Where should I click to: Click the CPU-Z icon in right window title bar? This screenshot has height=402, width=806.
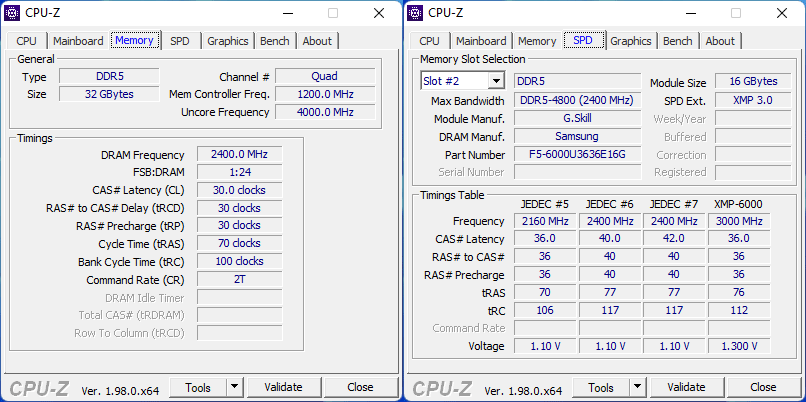418,13
